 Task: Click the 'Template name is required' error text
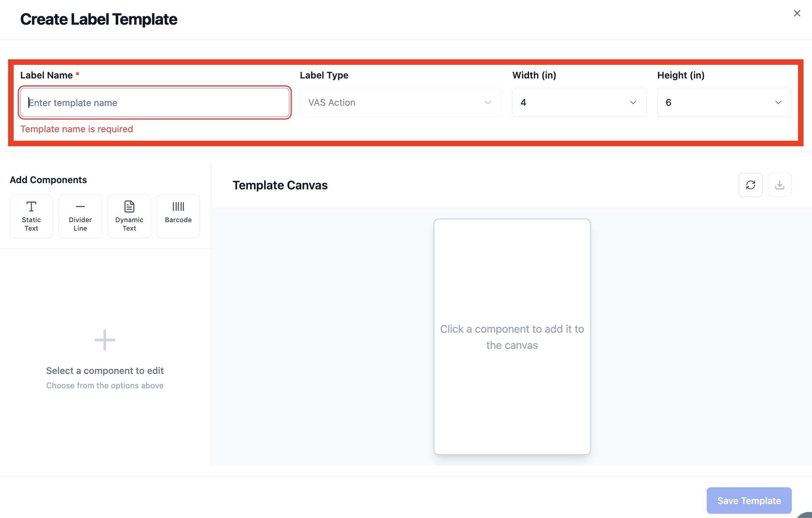pyautogui.click(x=77, y=129)
